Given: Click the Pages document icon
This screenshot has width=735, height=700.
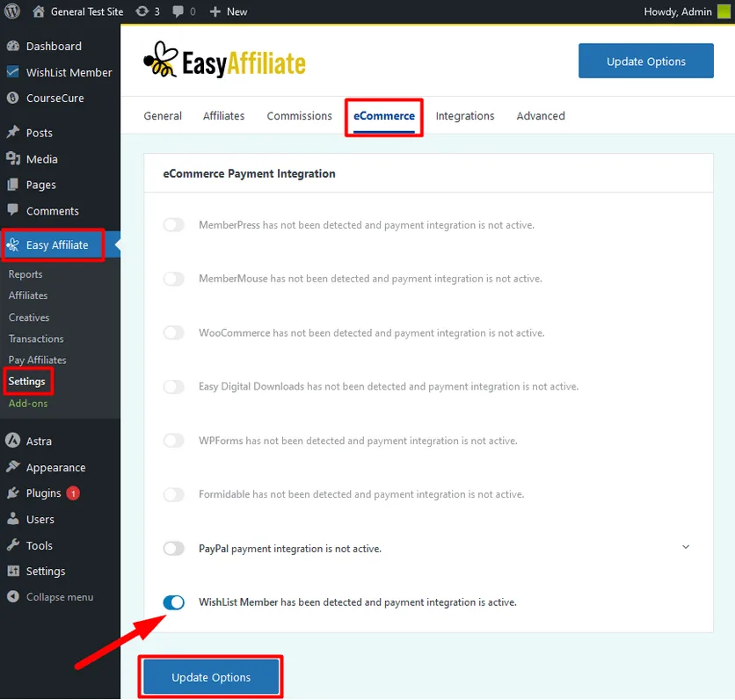Looking at the screenshot, I should [13, 185].
